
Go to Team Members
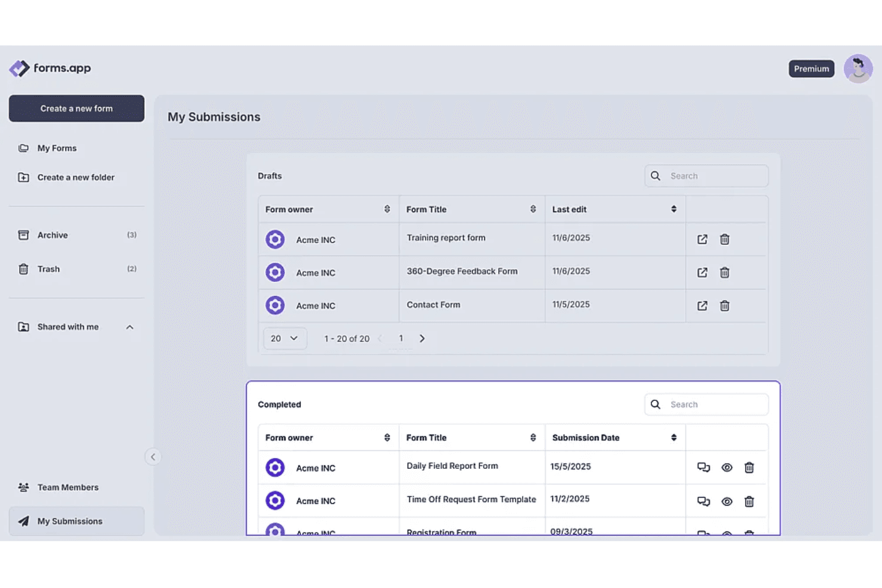coord(68,487)
